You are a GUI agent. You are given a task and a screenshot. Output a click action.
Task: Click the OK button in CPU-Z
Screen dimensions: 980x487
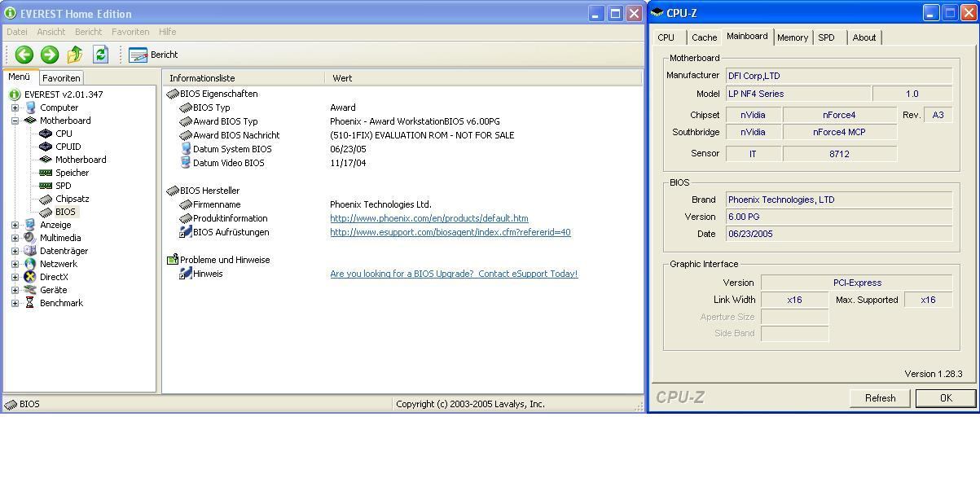[946, 398]
